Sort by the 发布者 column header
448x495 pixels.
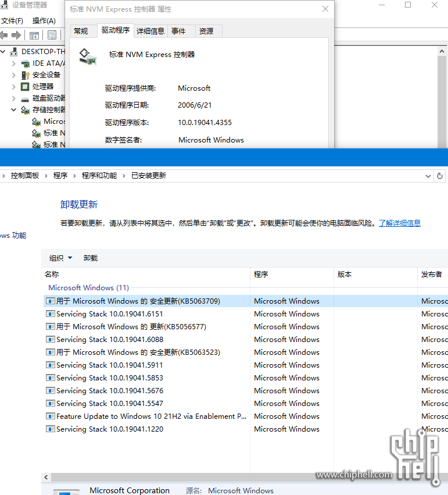(433, 275)
